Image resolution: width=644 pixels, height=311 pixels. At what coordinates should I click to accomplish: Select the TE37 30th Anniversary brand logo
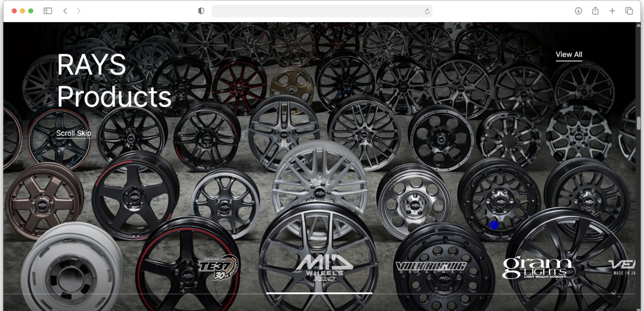(218, 267)
